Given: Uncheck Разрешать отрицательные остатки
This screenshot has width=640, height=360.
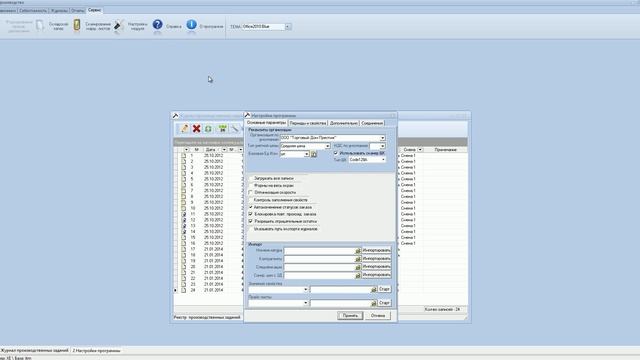Looking at the screenshot, I should (x=251, y=221).
